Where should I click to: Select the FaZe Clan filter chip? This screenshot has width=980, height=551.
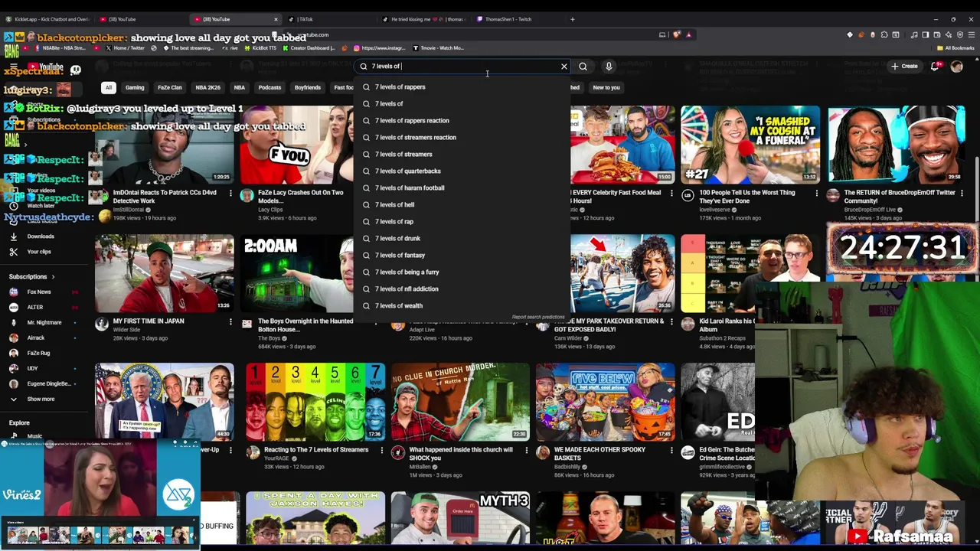(170, 87)
